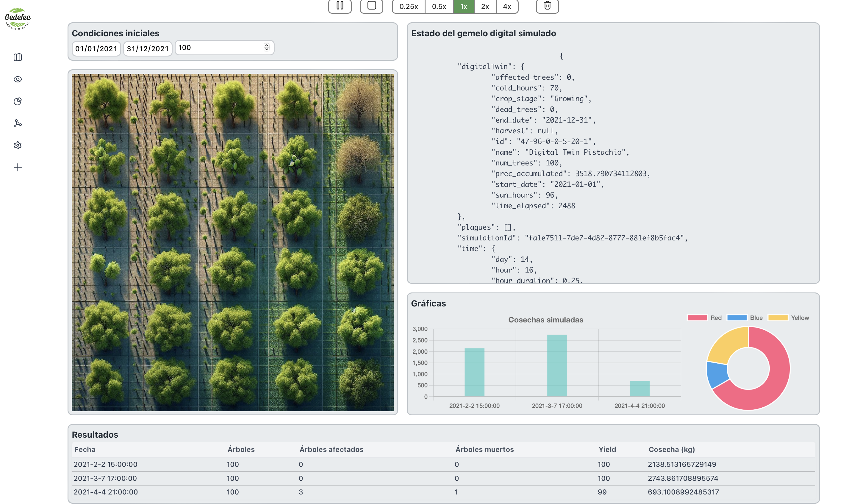Open the end date 31/12/2021 picker
857x504 pixels.
click(148, 48)
